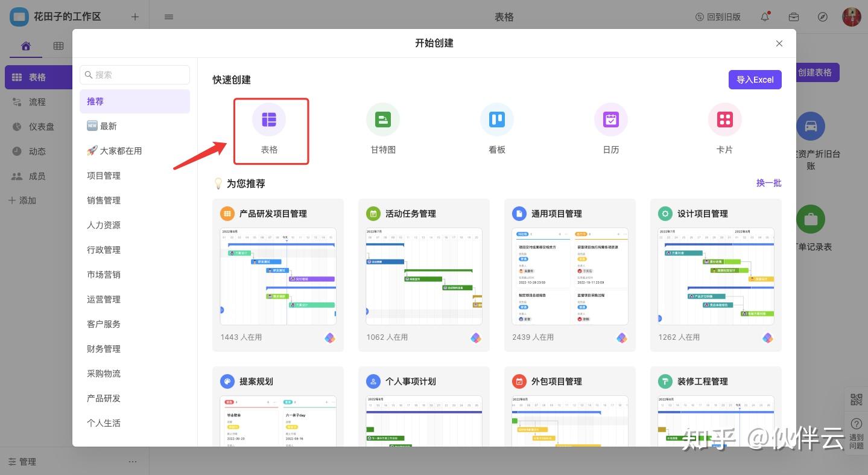Open the 外包项目管理 template preview
This screenshot has width=868, height=475.
[x=570, y=421]
